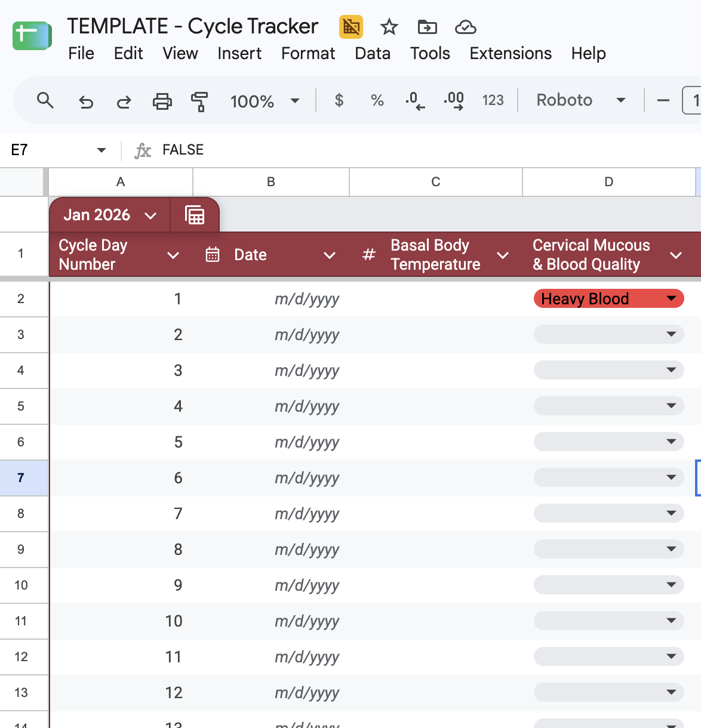Open Cervical Mucous & Blood Quality column dropdown
Screen dimensions: 701x728
click(676, 255)
